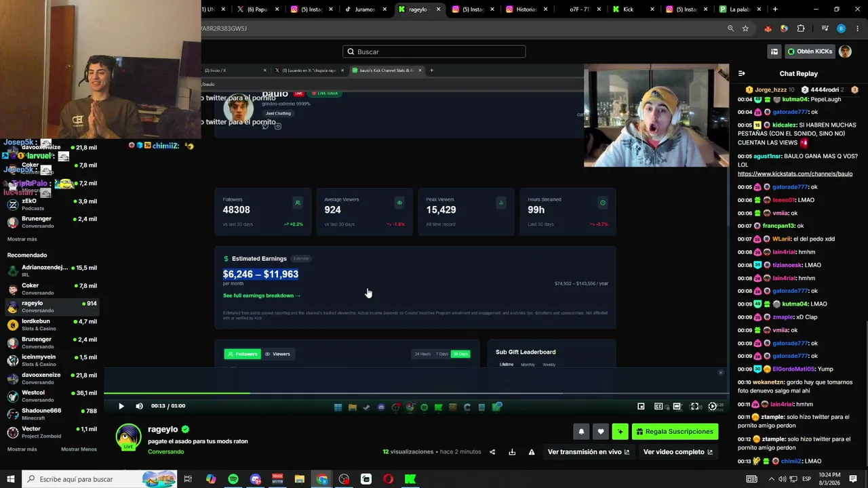Image resolution: width=868 pixels, height=488 pixels.
Task: Expand followed channels with upper Mostrar más
Action: (22, 239)
